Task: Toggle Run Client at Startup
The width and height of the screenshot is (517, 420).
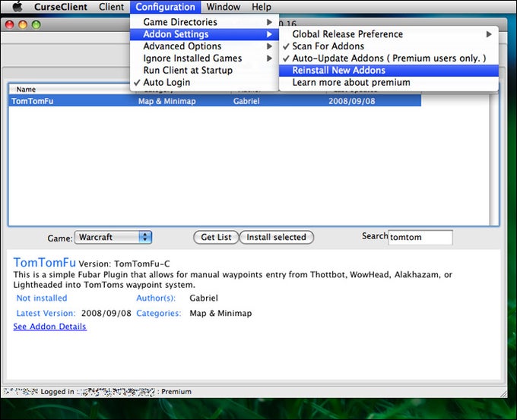Action: [x=204, y=70]
